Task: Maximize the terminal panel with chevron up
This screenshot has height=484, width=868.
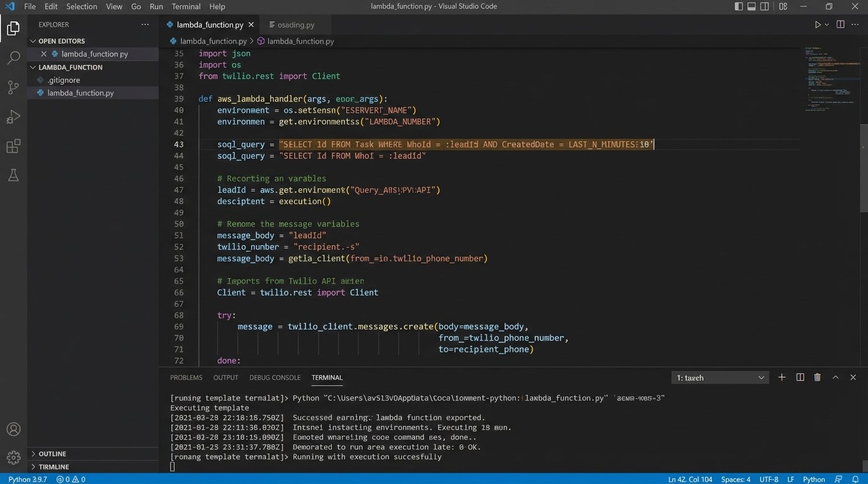Action: [x=835, y=377]
